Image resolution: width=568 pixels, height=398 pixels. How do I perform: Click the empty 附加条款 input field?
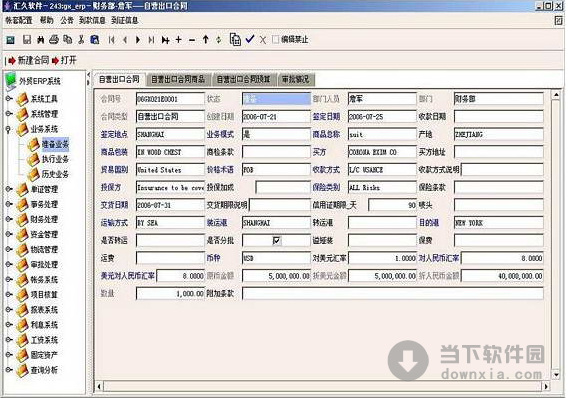(x=393, y=293)
